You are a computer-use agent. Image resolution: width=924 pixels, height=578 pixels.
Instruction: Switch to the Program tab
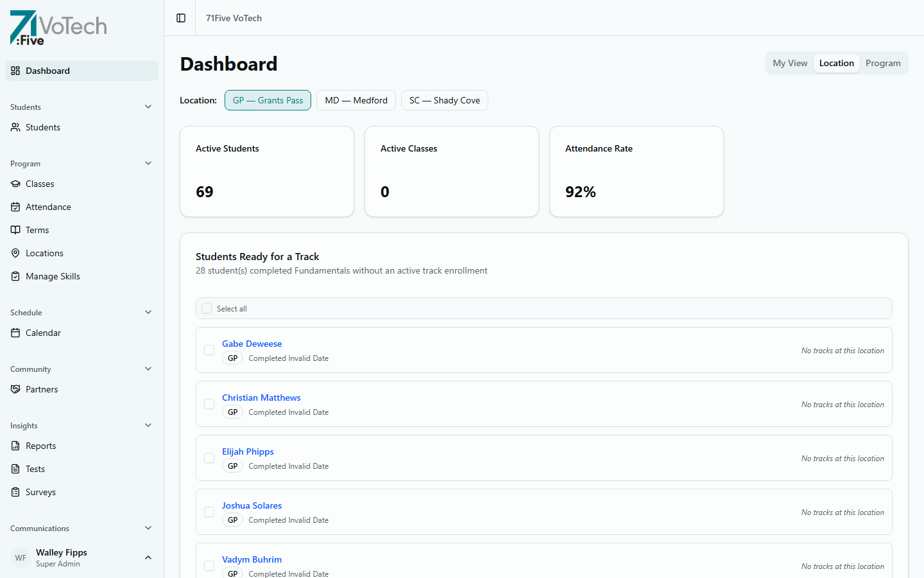click(883, 63)
